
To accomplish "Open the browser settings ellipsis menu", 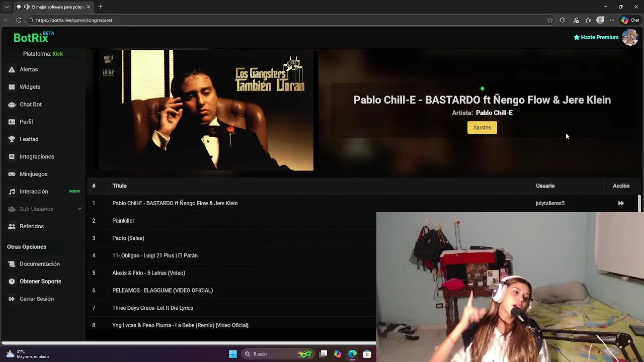I will [612, 20].
